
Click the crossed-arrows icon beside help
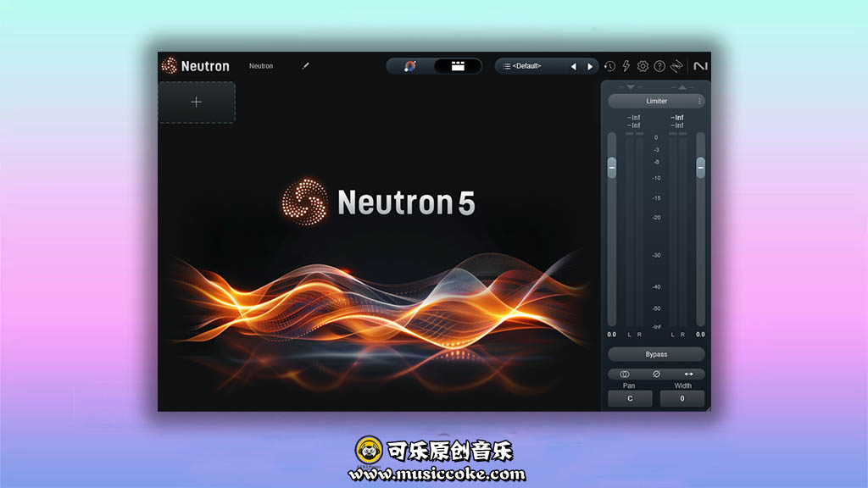(x=676, y=66)
